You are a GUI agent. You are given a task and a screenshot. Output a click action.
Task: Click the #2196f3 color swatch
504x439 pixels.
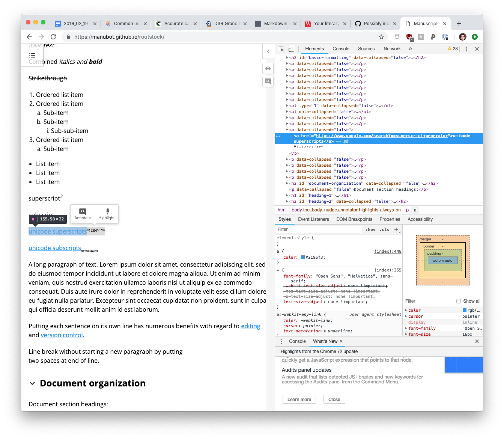tap(303, 258)
